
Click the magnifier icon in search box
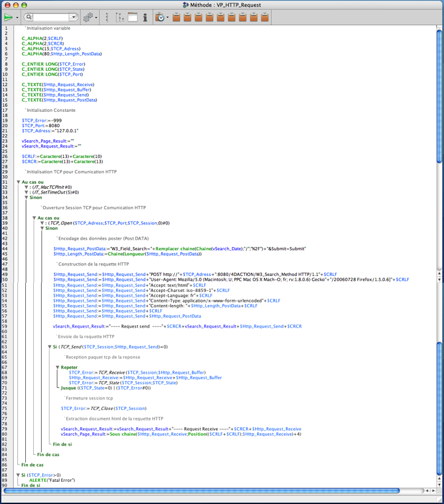30,17
